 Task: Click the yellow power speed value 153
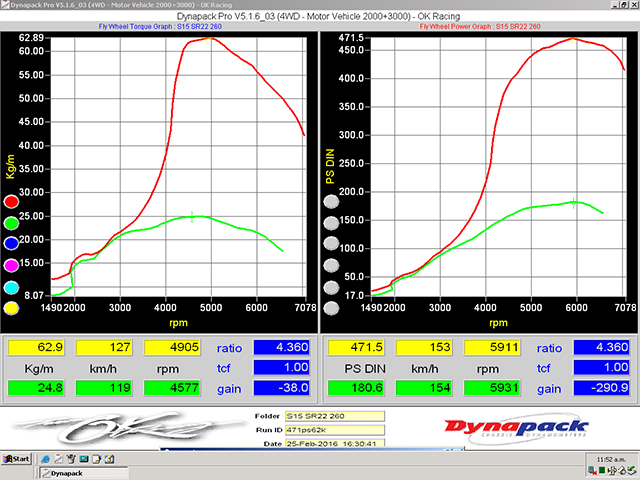coord(424,347)
